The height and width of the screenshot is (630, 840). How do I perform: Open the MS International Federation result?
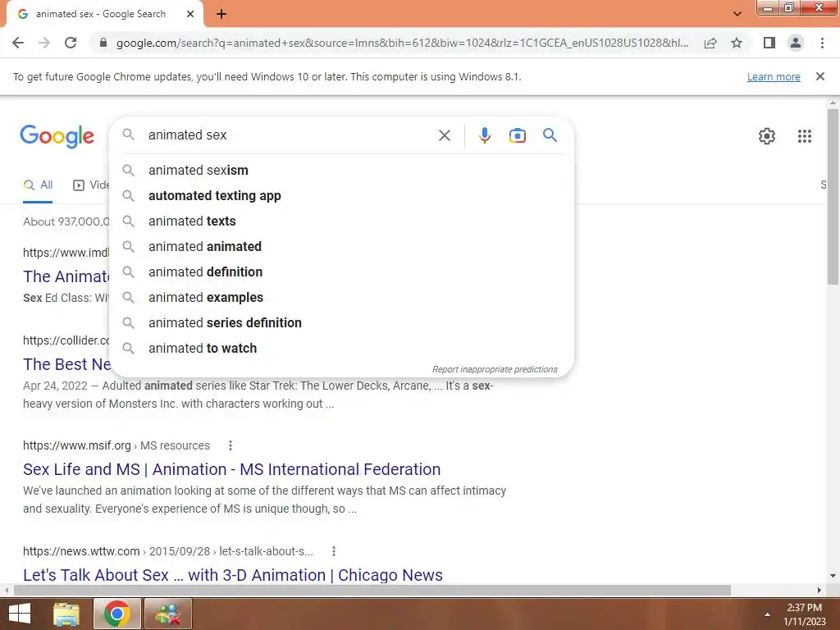pyautogui.click(x=231, y=469)
